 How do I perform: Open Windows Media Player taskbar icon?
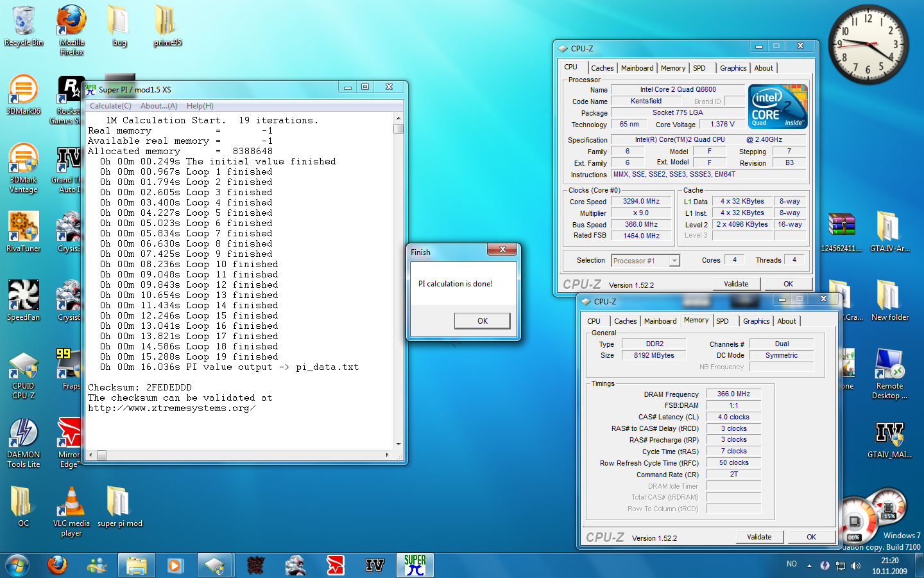tap(175, 565)
